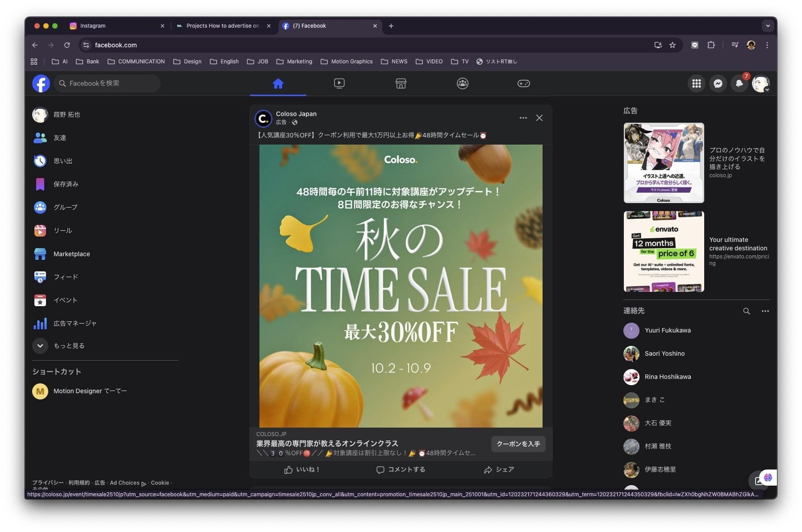This screenshot has height=532, width=802.
Task: Open account profile picture menu
Action: click(761, 83)
